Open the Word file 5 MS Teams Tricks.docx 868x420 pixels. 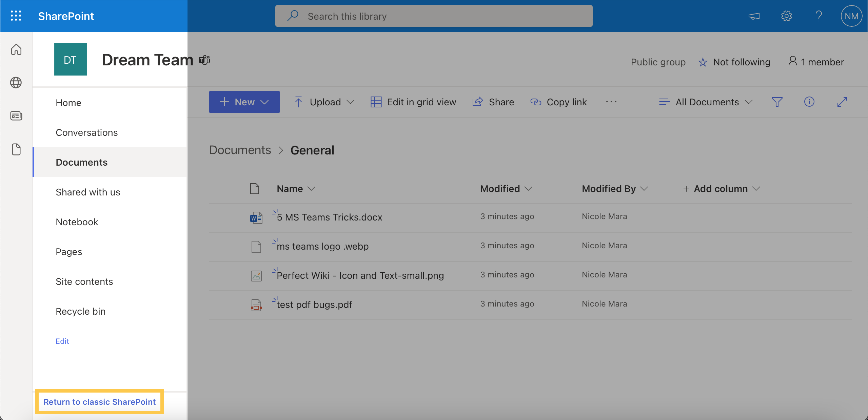[329, 217]
